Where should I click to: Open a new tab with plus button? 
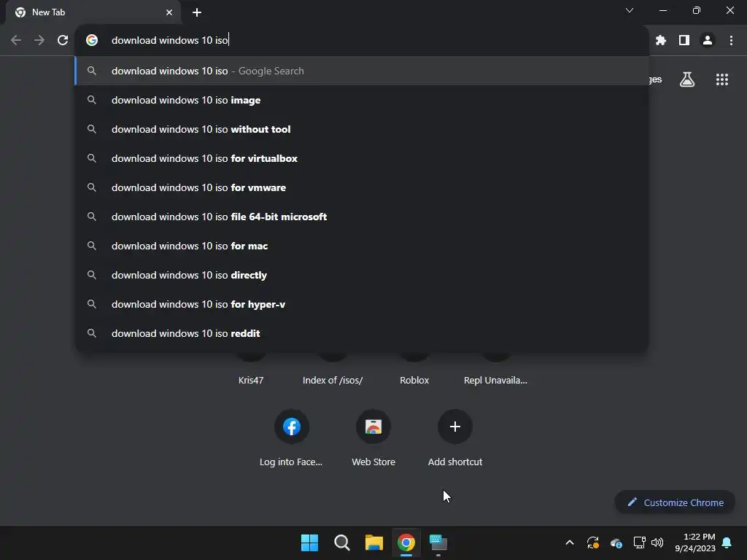point(197,12)
